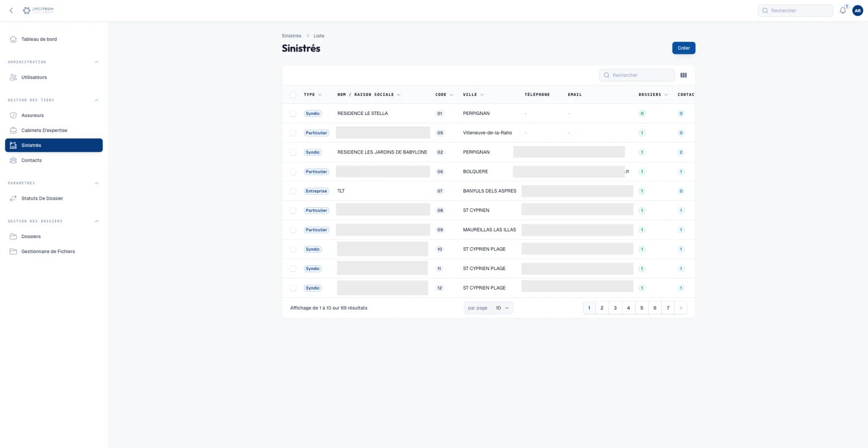Screen dimensions: 868x448
Task: Open the per page count dropdown
Action: (502, 308)
